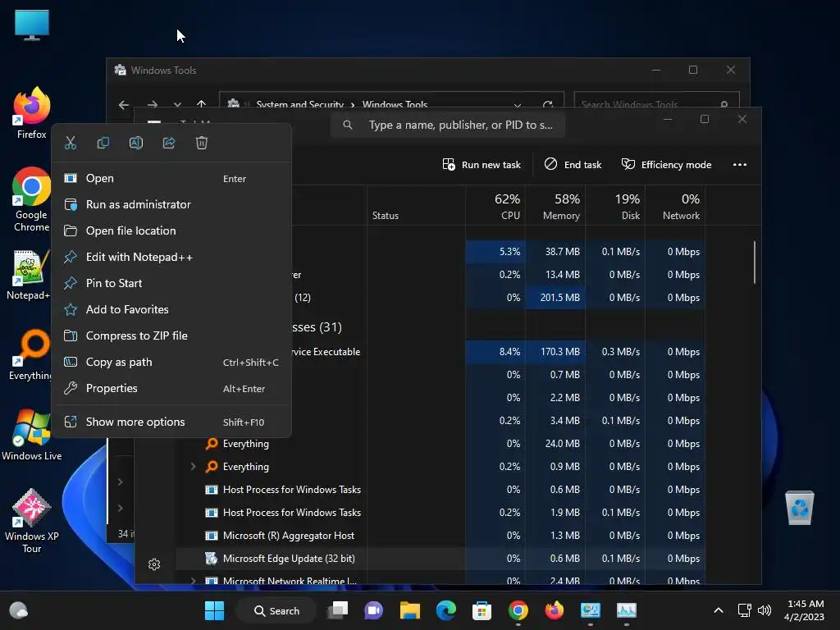This screenshot has width=840, height=630.
Task: Click the Efficiency mode button
Action: tap(666, 165)
